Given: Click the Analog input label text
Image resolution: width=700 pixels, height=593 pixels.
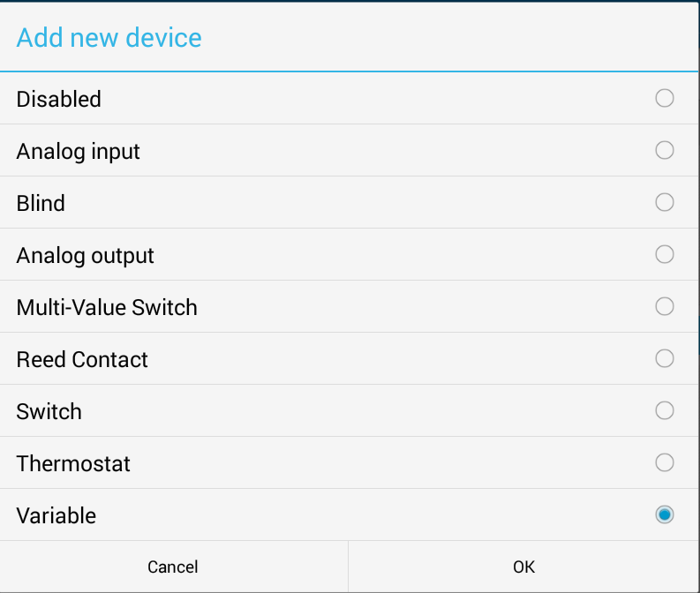Looking at the screenshot, I should point(79,151).
